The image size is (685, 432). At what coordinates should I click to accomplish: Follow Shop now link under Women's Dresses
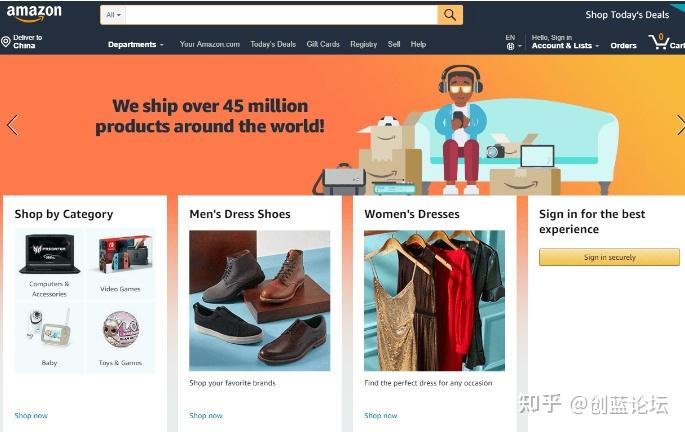pos(381,415)
